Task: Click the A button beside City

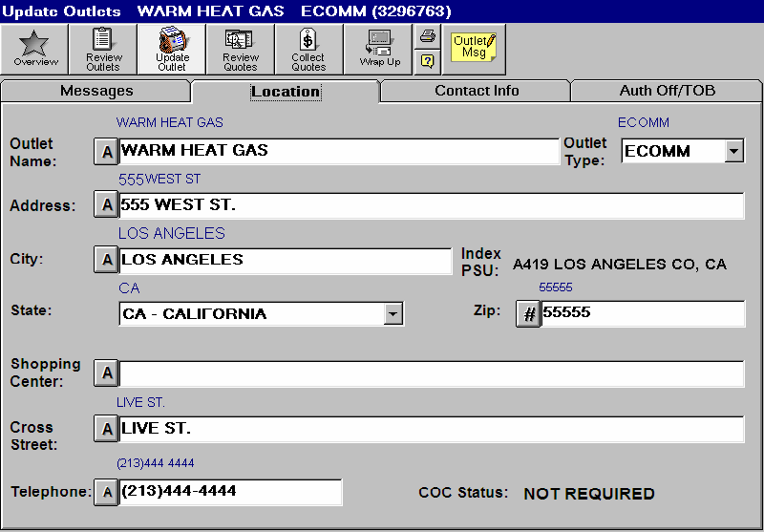Action: point(106,260)
